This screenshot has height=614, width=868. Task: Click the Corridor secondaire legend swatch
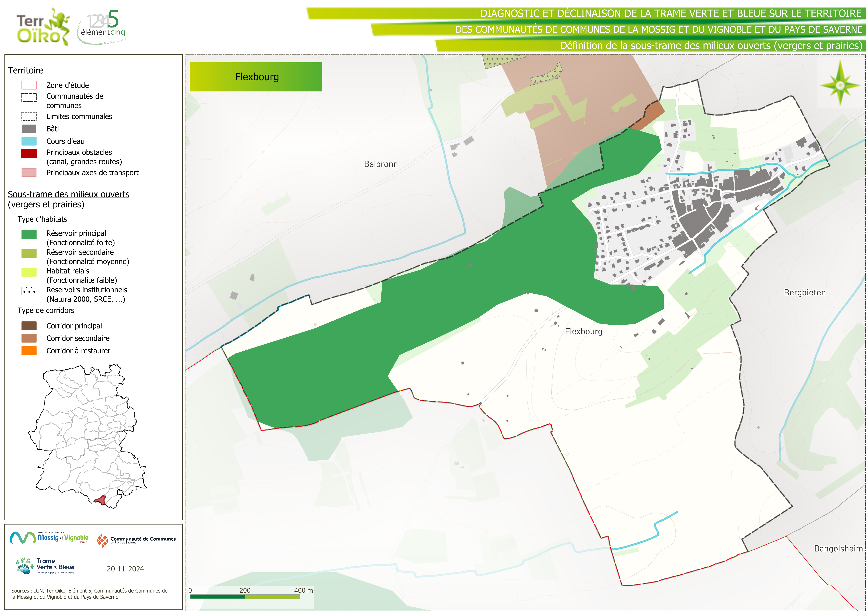(29, 338)
